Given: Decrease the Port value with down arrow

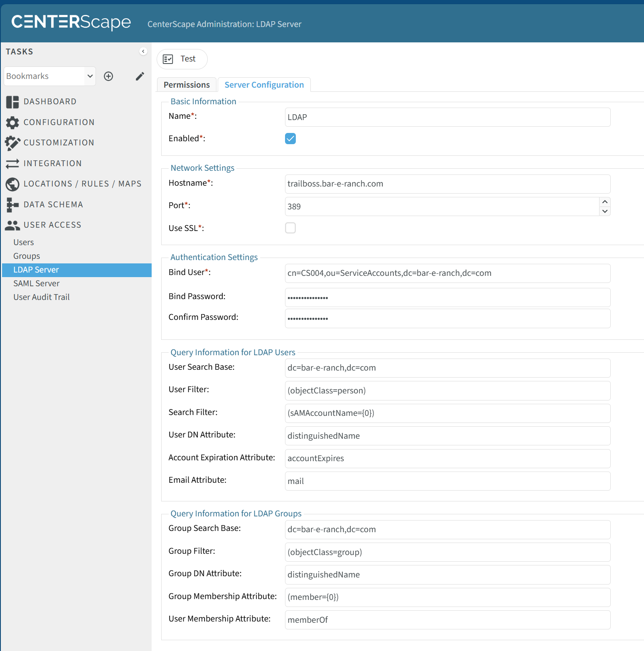Looking at the screenshot, I should pos(605,211).
